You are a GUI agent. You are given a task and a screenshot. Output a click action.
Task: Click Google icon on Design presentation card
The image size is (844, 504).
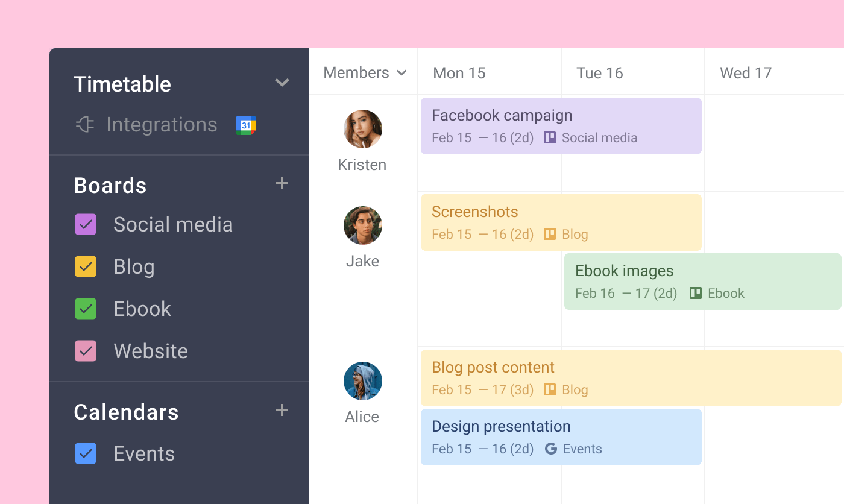pyautogui.click(x=550, y=449)
